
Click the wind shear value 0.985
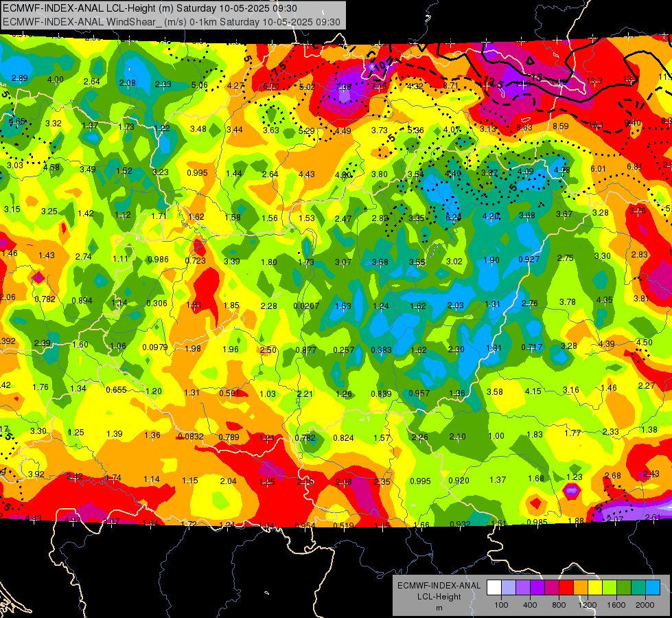(537, 522)
